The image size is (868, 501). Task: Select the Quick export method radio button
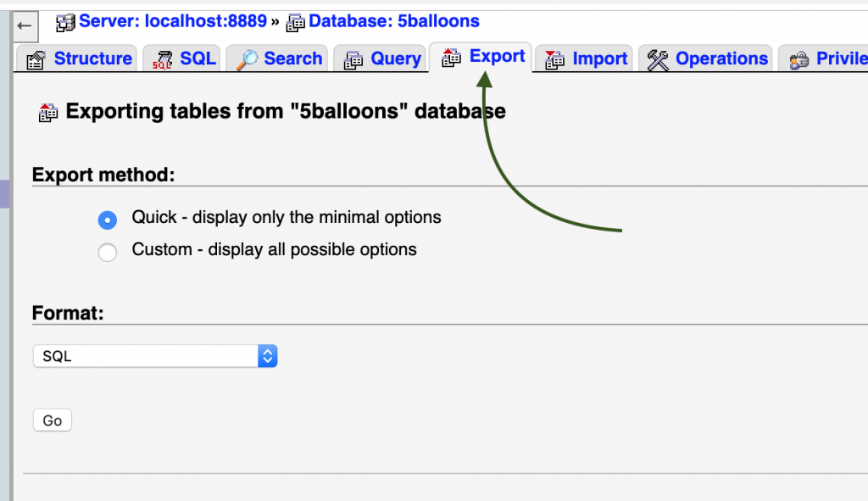tap(108, 219)
